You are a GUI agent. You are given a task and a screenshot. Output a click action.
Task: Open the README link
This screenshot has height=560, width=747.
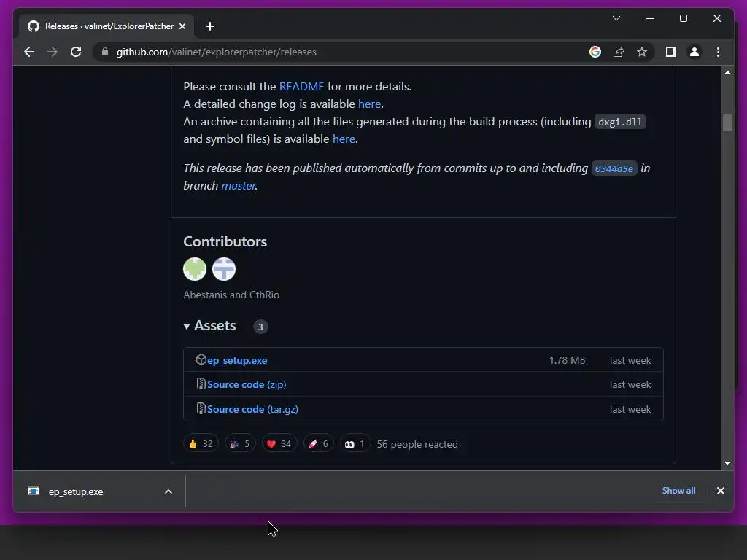click(301, 86)
